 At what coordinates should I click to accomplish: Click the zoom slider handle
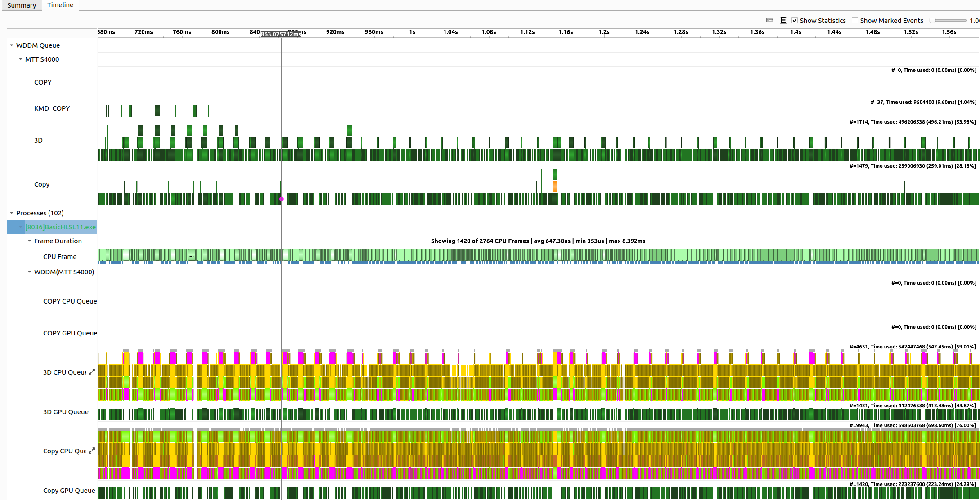pos(932,21)
